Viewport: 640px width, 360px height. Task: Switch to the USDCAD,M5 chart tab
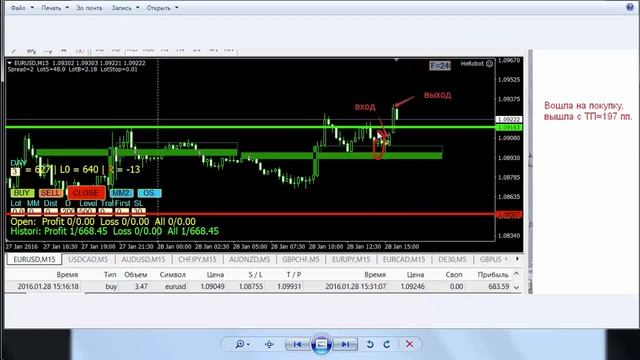[88, 260]
